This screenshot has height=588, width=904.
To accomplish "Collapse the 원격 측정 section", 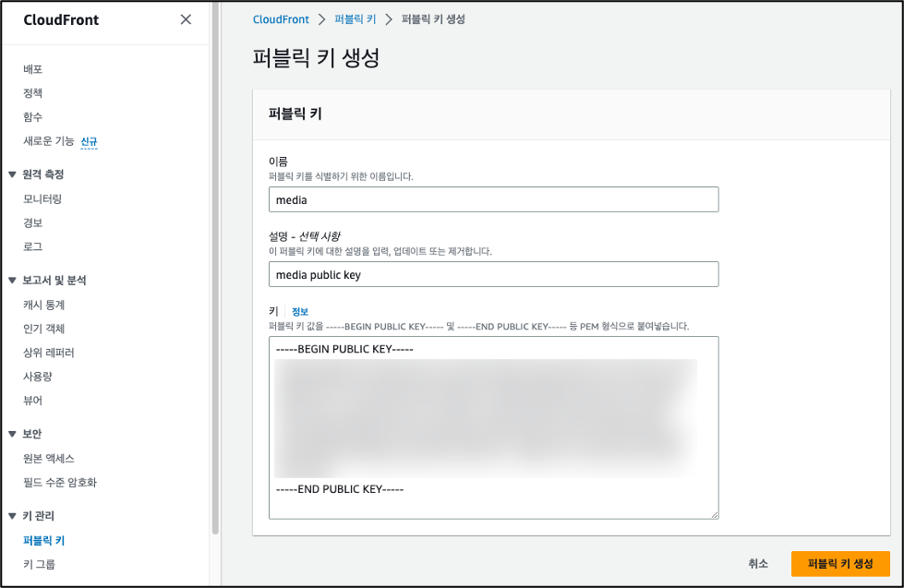I will tap(12, 174).
